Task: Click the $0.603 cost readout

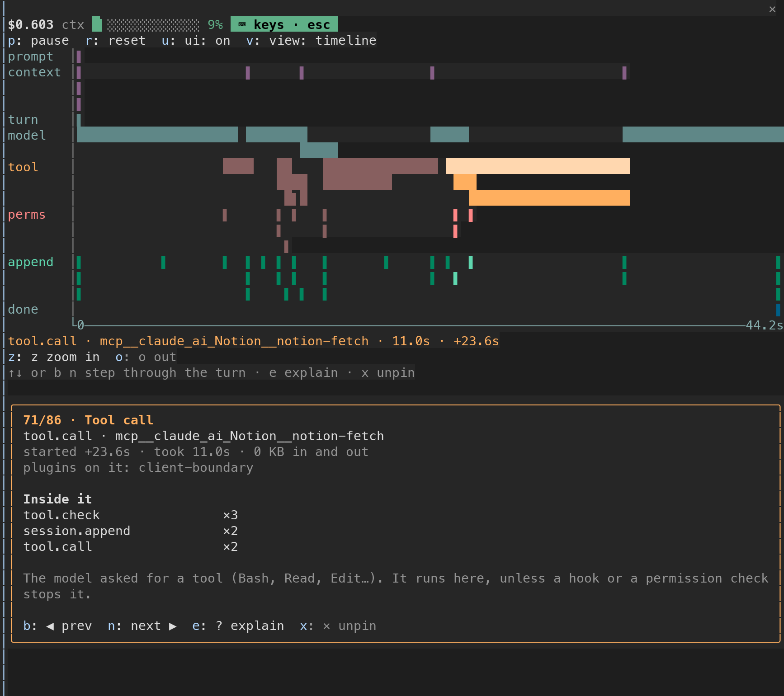Action: coord(31,24)
